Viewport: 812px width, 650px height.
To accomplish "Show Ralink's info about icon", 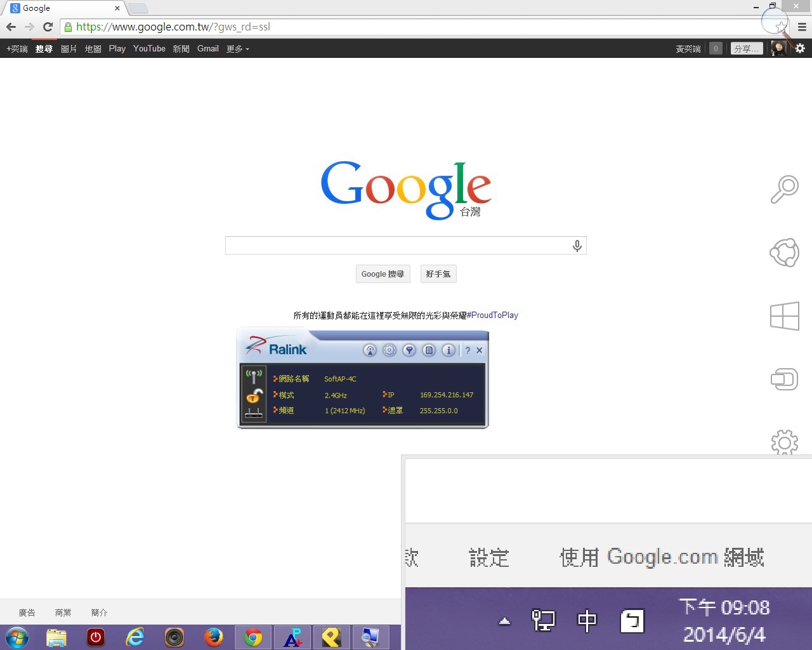I will tap(449, 350).
